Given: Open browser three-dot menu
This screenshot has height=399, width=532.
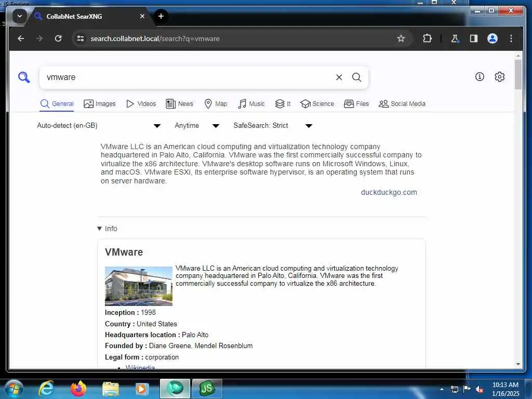Looking at the screenshot, I should point(511,38).
